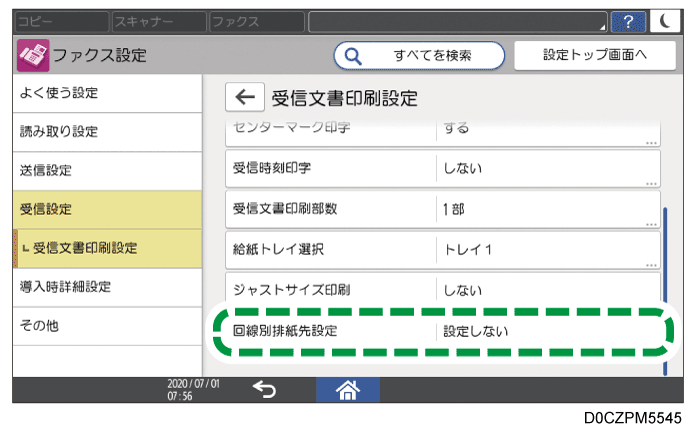The height and width of the screenshot is (431, 695).
Task: Open その他 in the sidebar
Action: pyautogui.click(x=107, y=326)
